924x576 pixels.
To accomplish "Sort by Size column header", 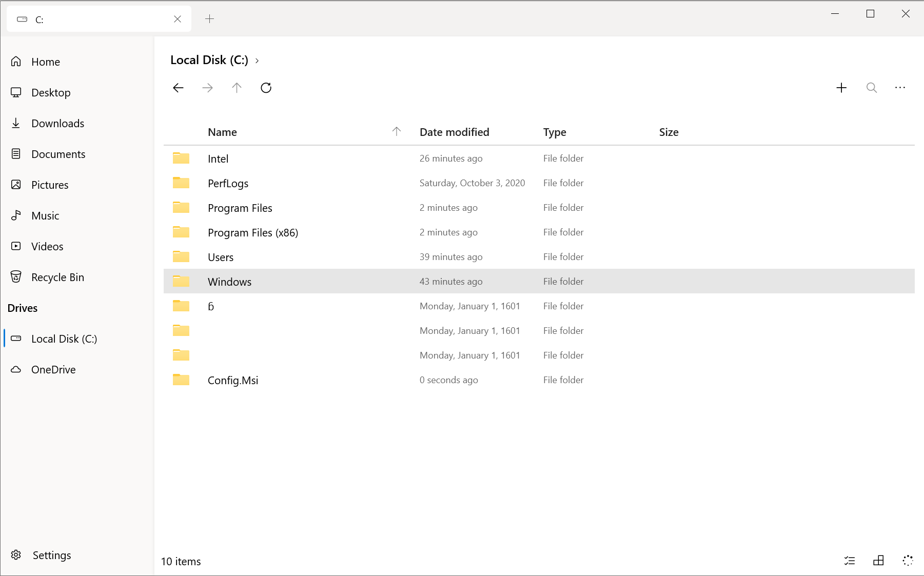I will pyautogui.click(x=669, y=132).
